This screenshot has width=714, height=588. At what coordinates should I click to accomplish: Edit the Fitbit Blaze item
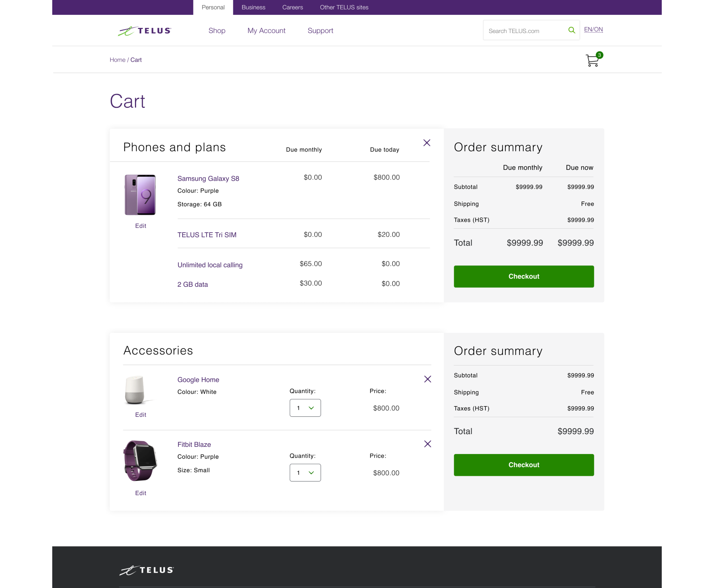point(140,493)
